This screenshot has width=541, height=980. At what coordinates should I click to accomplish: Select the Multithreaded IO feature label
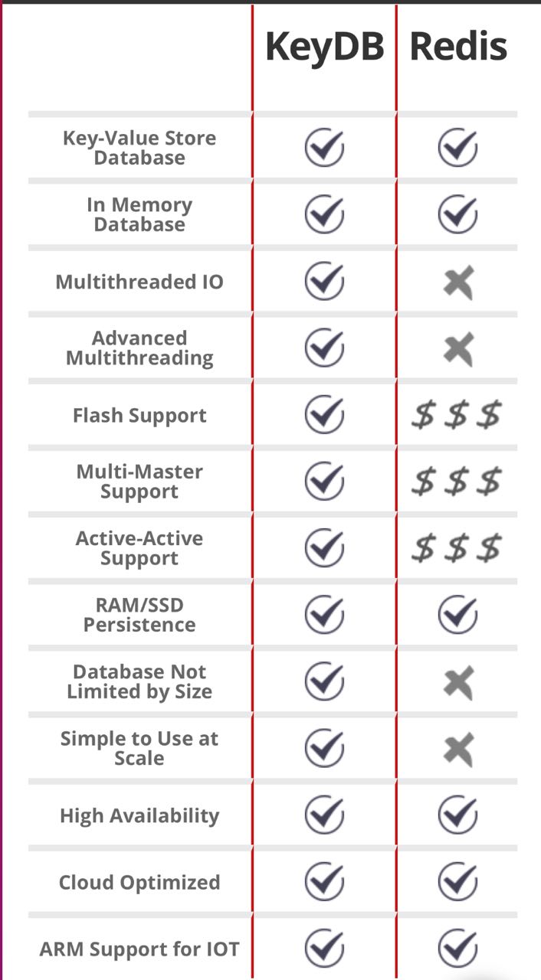(x=139, y=282)
